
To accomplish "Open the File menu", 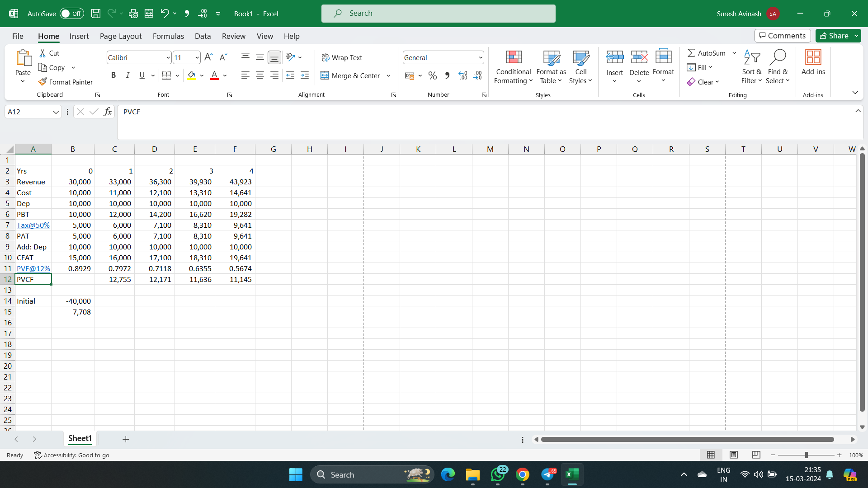I will point(18,36).
